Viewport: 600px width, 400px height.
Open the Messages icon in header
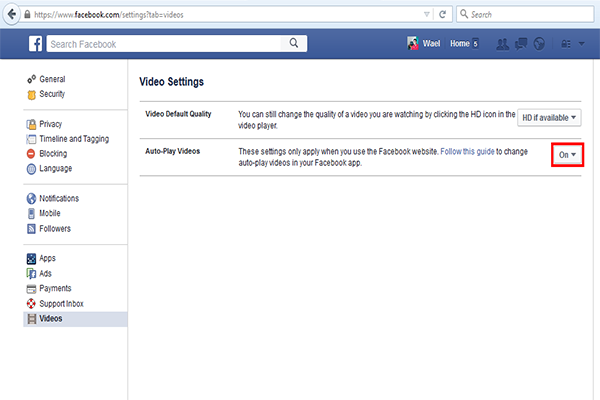click(521, 44)
